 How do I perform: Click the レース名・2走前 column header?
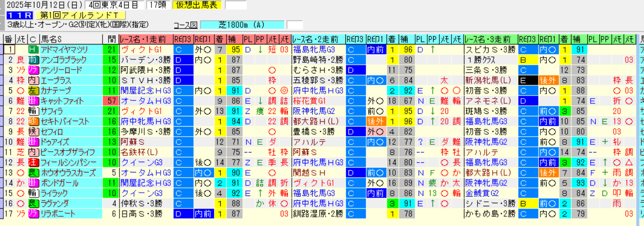click(x=318, y=40)
